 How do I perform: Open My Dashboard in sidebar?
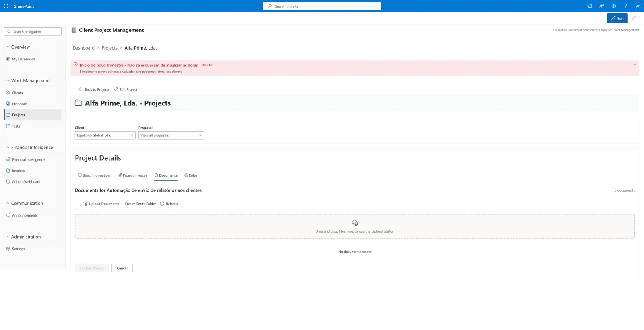coord(33,59)
